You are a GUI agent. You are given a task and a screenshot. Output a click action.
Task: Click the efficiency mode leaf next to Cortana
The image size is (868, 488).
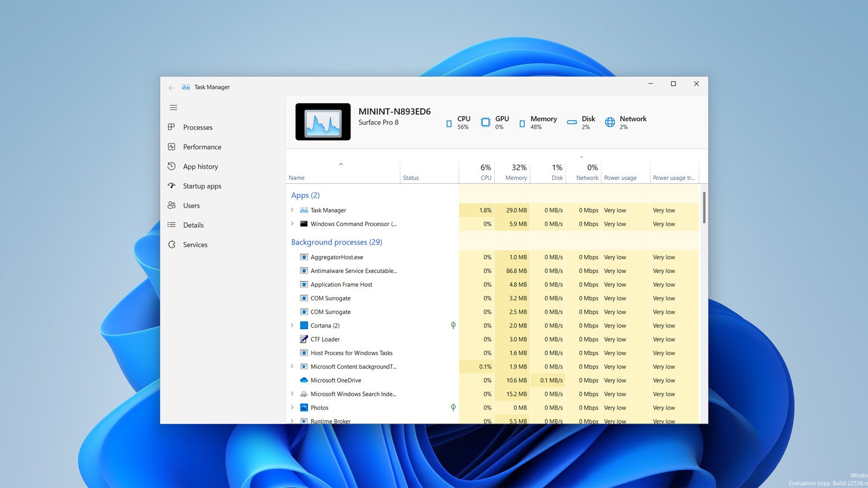tap(453, 325)
